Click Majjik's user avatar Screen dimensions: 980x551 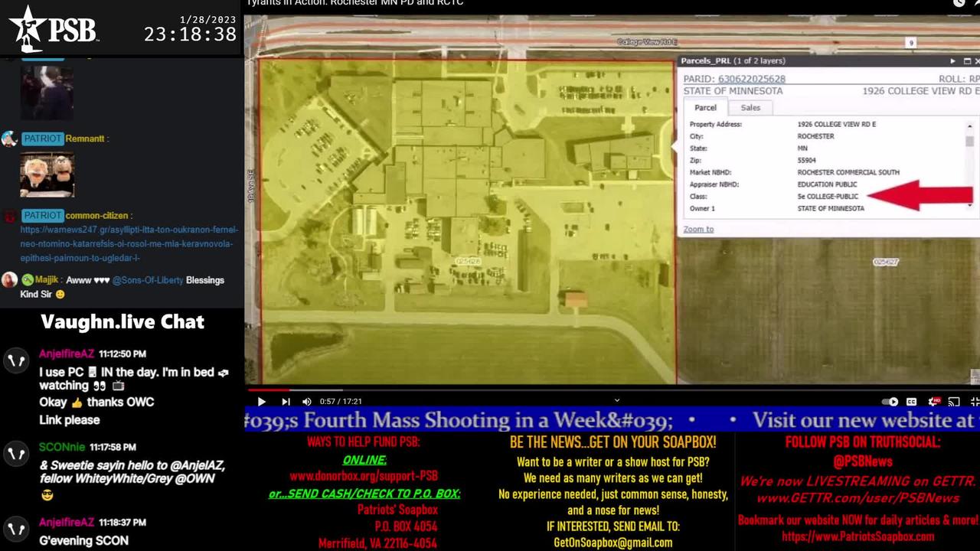9,280
